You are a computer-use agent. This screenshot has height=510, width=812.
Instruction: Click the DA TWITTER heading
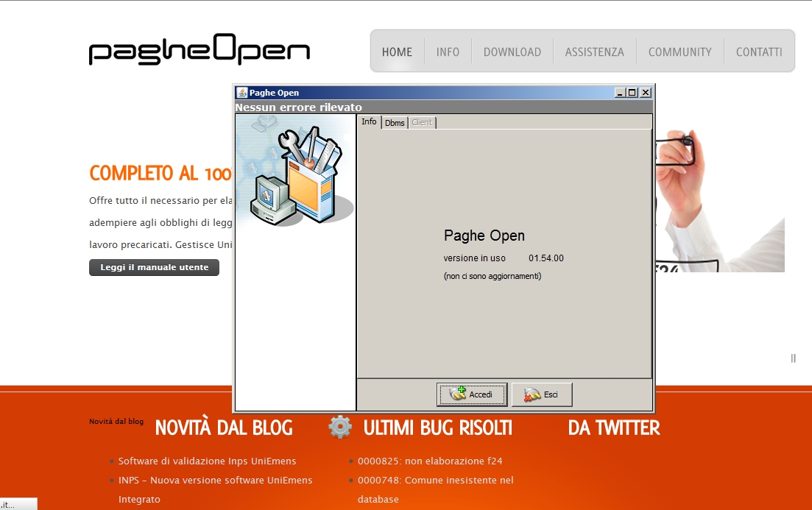[x=614, y=428]
